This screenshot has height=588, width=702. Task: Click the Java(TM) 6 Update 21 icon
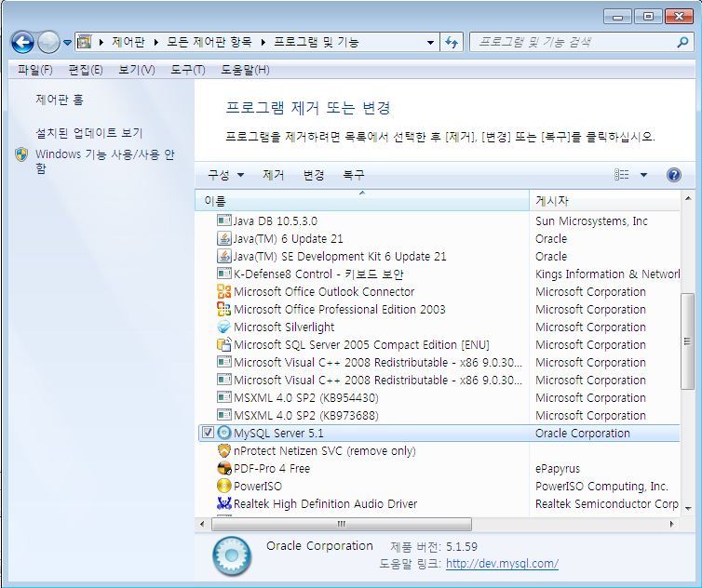click(x=223, y=238)
